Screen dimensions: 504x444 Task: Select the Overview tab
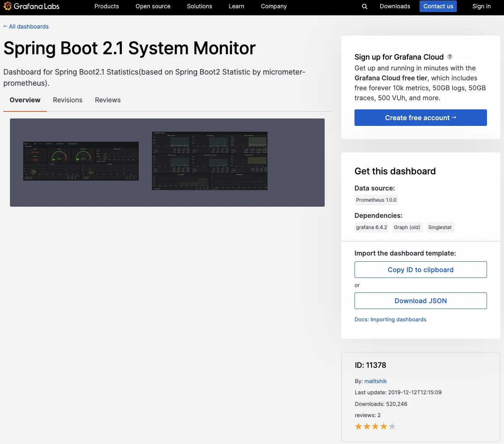[25, 100]
